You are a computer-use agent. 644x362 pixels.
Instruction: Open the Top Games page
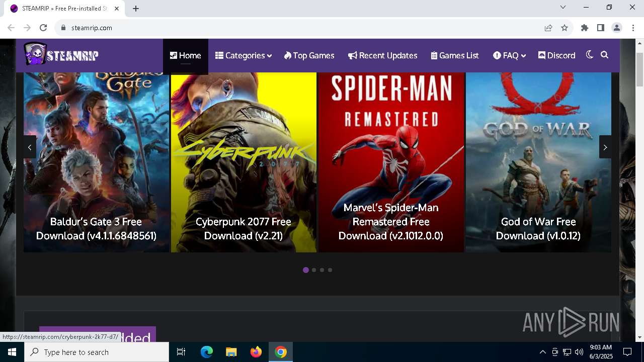(x=309, y=55)
